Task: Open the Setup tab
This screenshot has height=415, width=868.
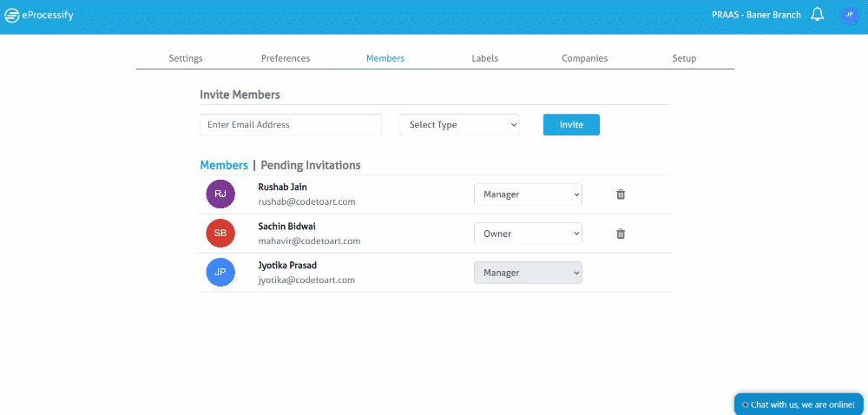Action: [684, 58]
